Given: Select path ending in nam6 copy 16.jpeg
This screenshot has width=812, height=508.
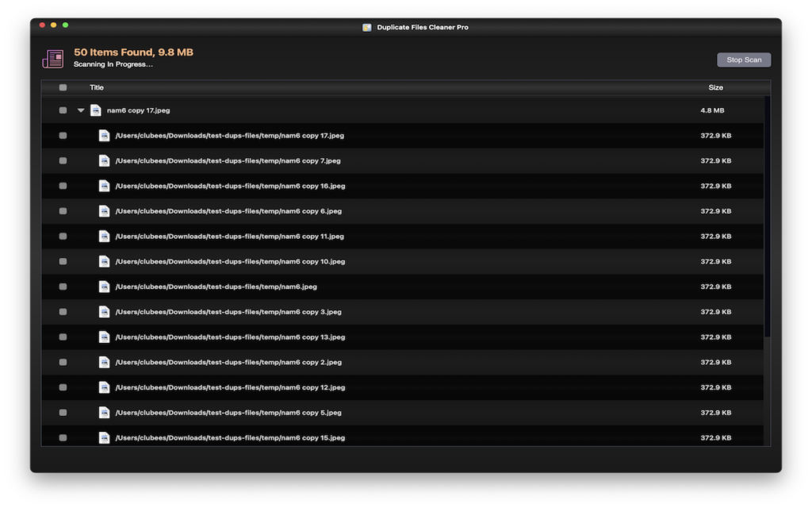Looking at the screenshot, I should point(230,186).
